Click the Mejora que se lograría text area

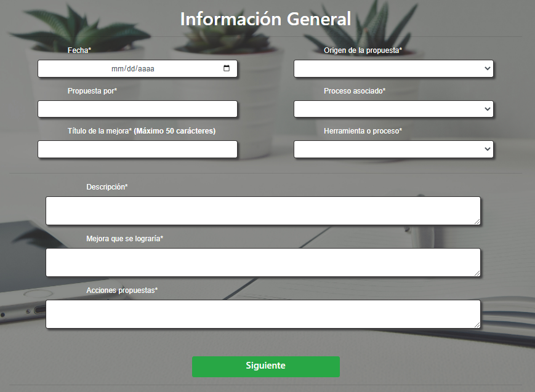point(263,262)
